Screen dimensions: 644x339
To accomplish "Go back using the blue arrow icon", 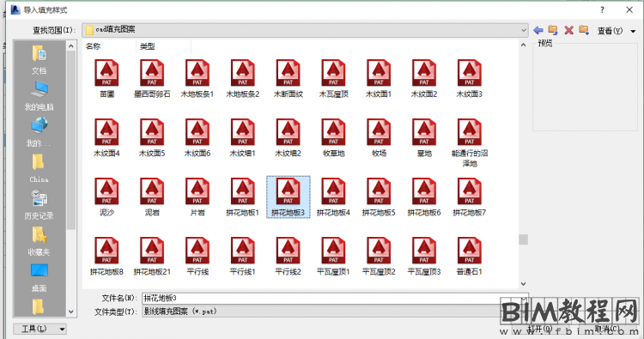I will 538,30.
